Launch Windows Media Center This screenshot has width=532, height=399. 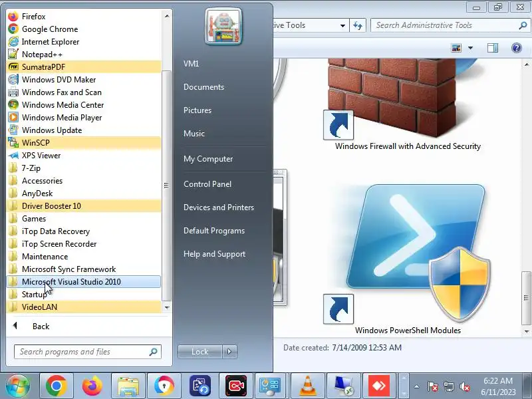pos(84,105)
